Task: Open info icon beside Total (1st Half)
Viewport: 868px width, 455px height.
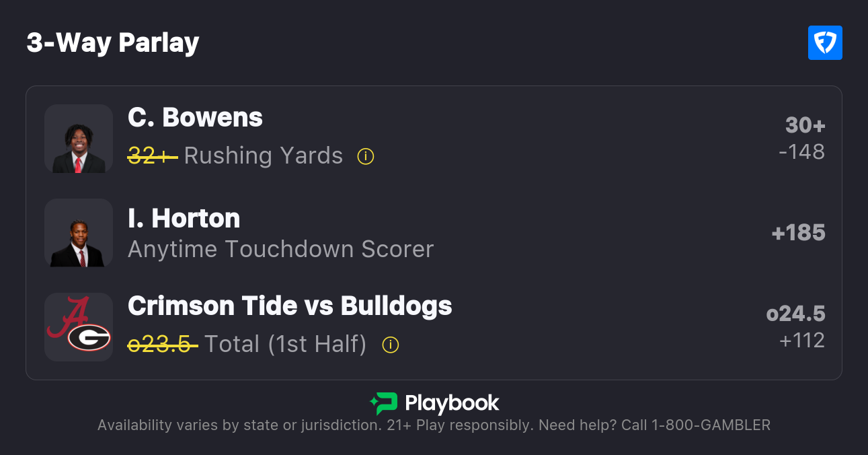Action: pos(390,345)
